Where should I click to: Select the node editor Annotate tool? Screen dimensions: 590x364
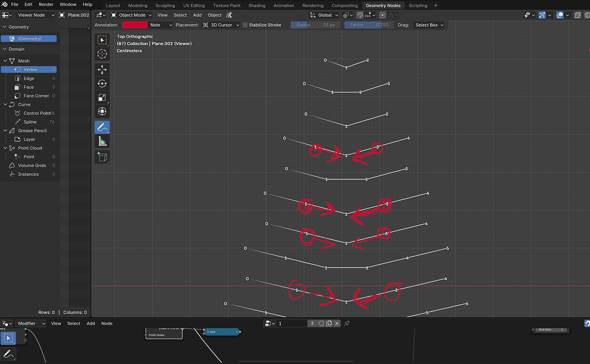pyautogui.click(x=9, y=354)
